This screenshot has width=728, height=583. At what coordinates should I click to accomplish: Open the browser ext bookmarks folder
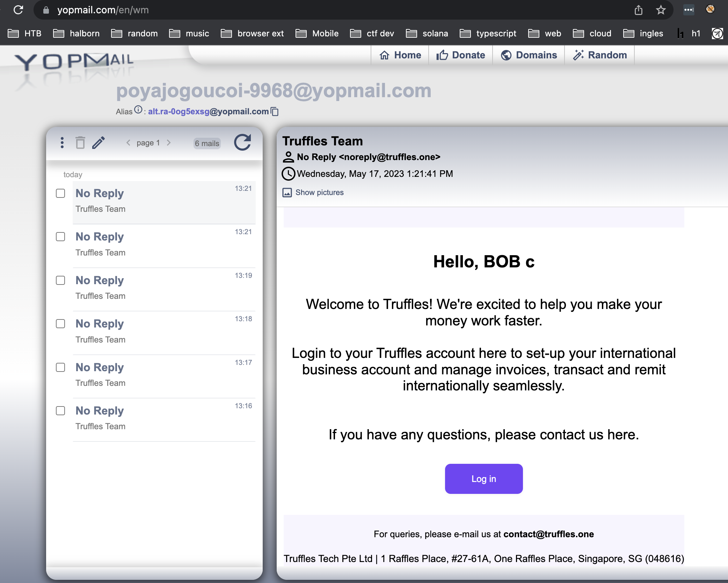coord(252,34)
